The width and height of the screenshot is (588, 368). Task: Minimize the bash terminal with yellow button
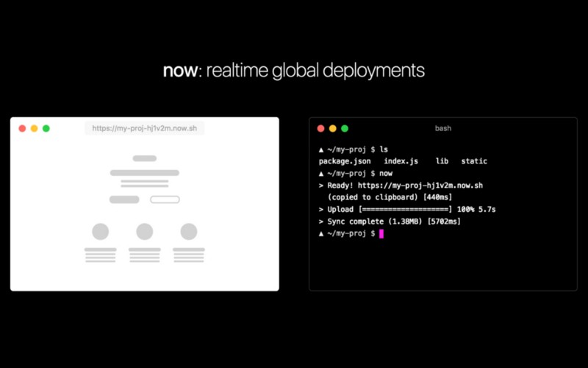(x=333, y=128)
